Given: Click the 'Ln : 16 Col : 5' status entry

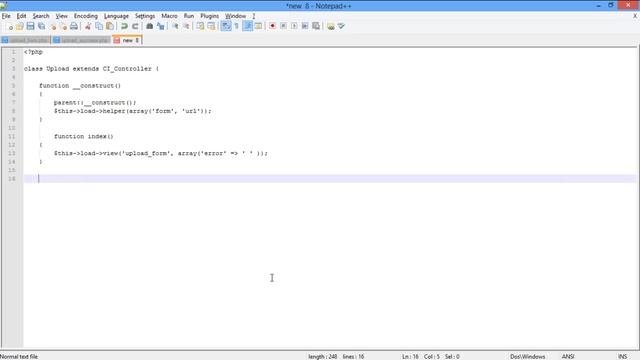Looking at the screenshot, I should point(421,356).
